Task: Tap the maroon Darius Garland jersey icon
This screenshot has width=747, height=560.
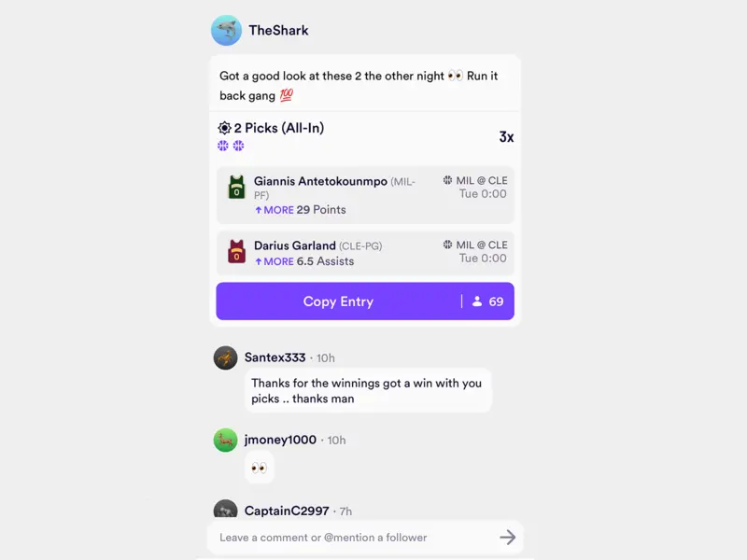Action: [237, 251]
